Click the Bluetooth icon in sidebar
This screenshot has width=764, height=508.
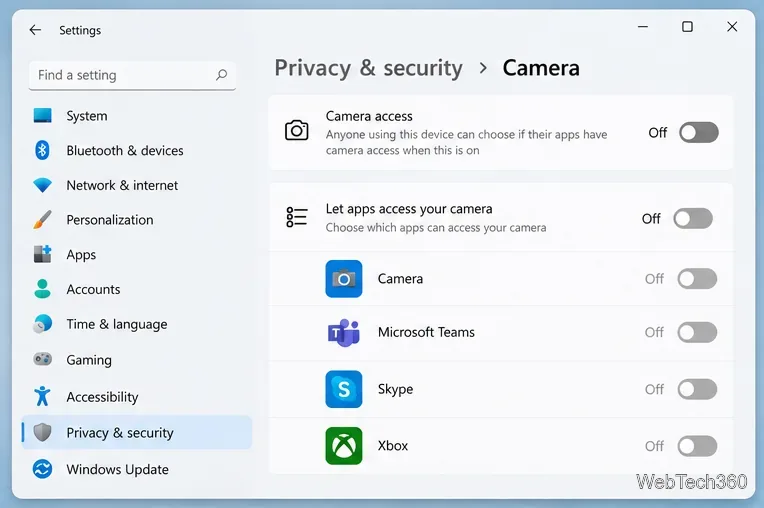point(42,150)
